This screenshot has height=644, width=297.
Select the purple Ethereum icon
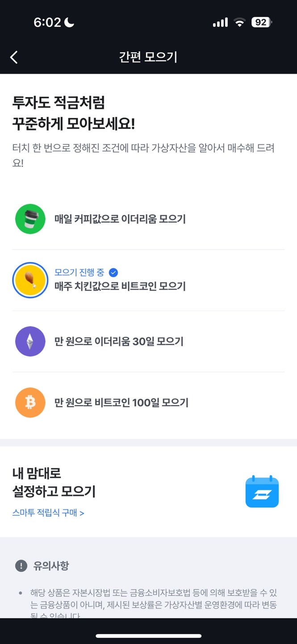30,342
